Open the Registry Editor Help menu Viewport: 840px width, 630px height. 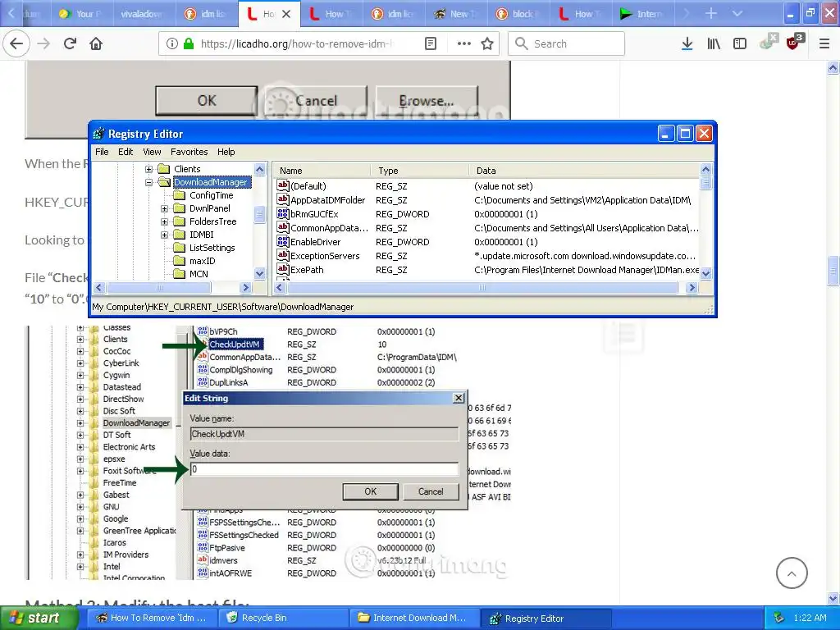(x=226, y=152)
